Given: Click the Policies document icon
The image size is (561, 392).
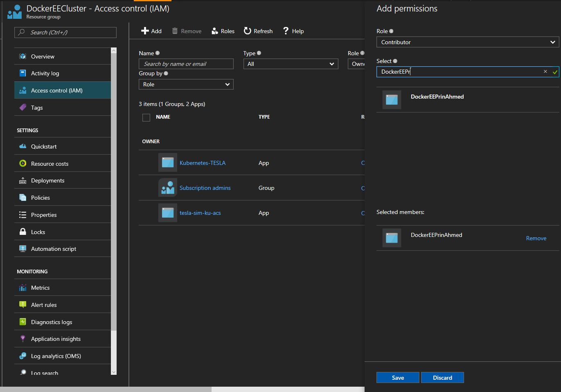Looking at the screenshot, I should (23, 197).
